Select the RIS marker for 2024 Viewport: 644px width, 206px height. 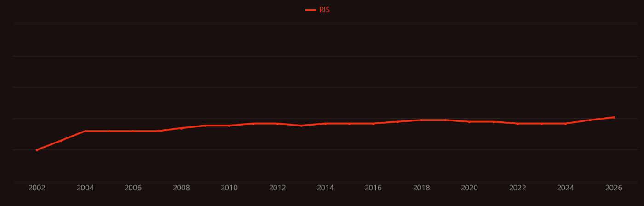(565, 124)
